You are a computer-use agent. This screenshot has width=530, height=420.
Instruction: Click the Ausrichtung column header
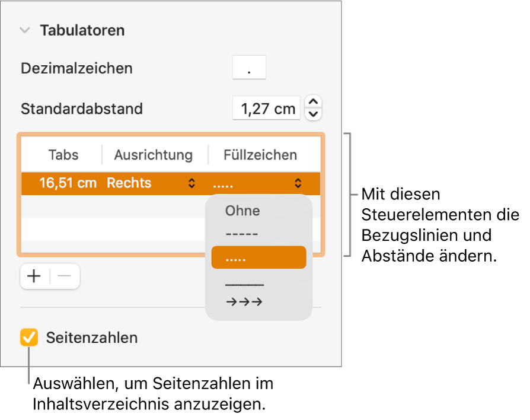click(154, 155)
